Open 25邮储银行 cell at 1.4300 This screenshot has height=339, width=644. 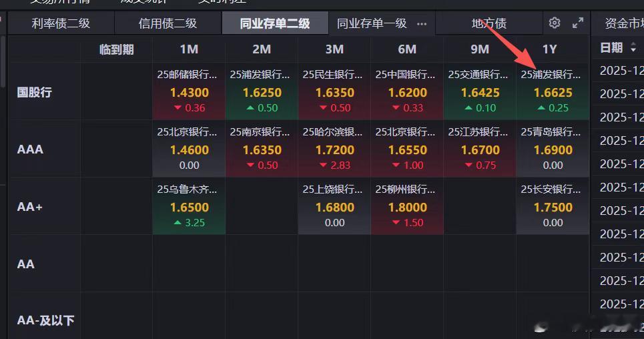(x=189, y=91)
